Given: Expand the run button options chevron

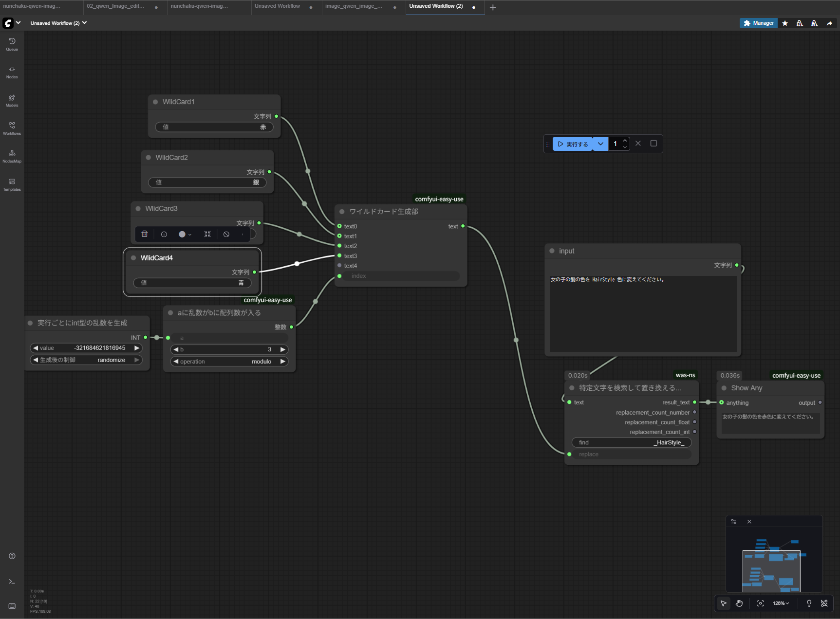Looking at the screenshot, I should tap(600, 144).
